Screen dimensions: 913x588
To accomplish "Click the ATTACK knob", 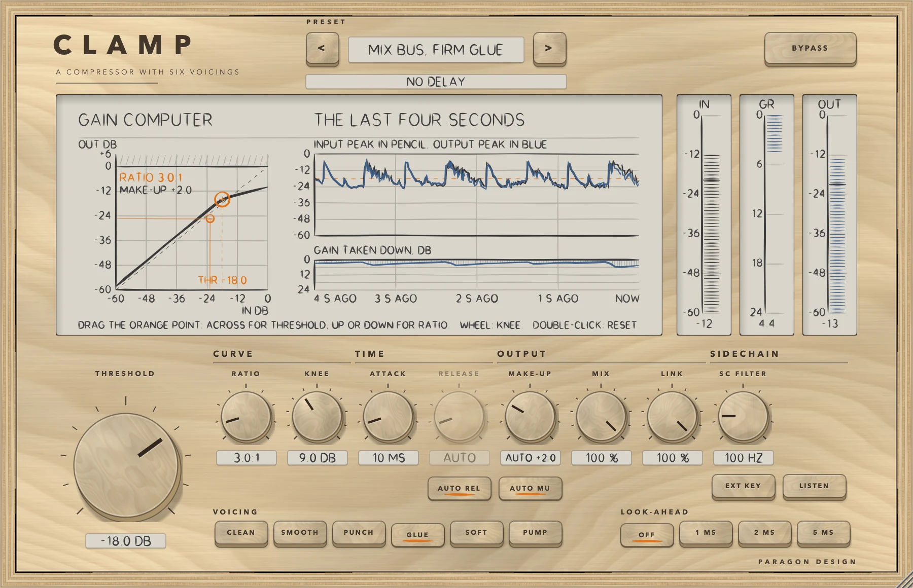I will [388, 417].
